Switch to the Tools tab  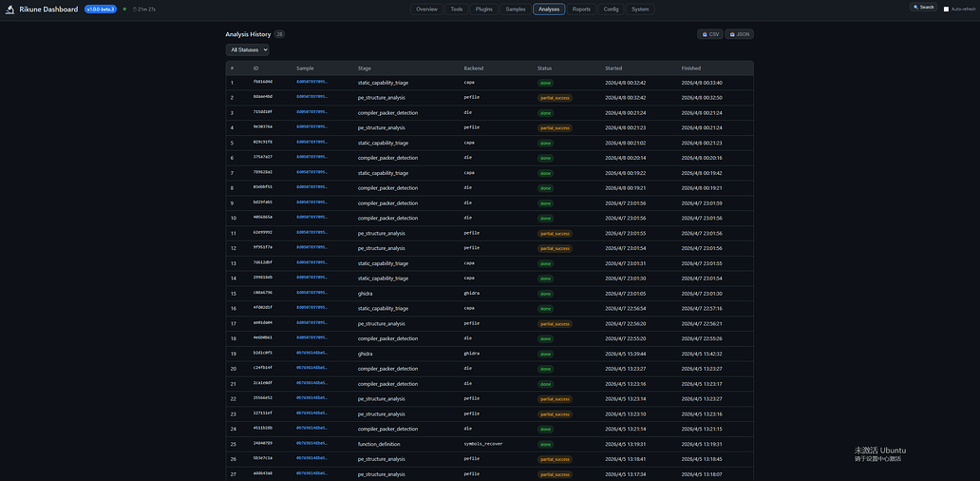tap(456, 10)
